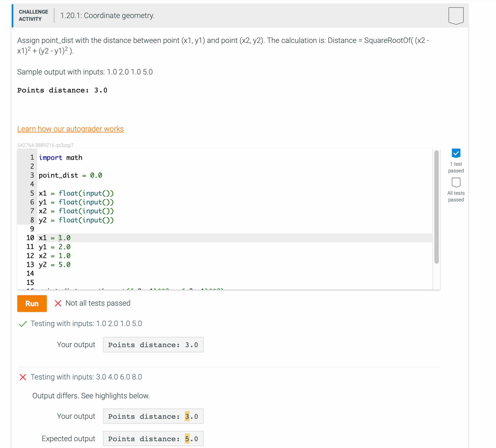Click red X next to second test inputs
Viewport: 496px width, 448px height.
pos(23,377)
